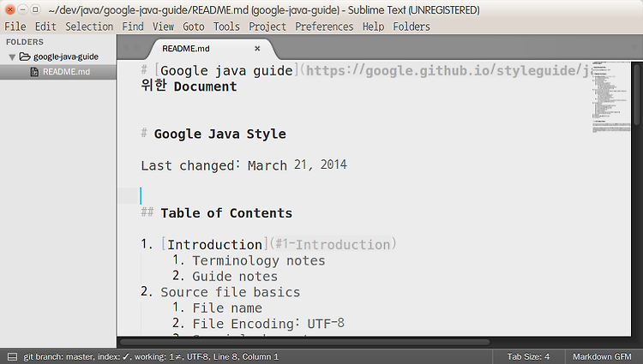Open the Edit menu

pos(45,27)
